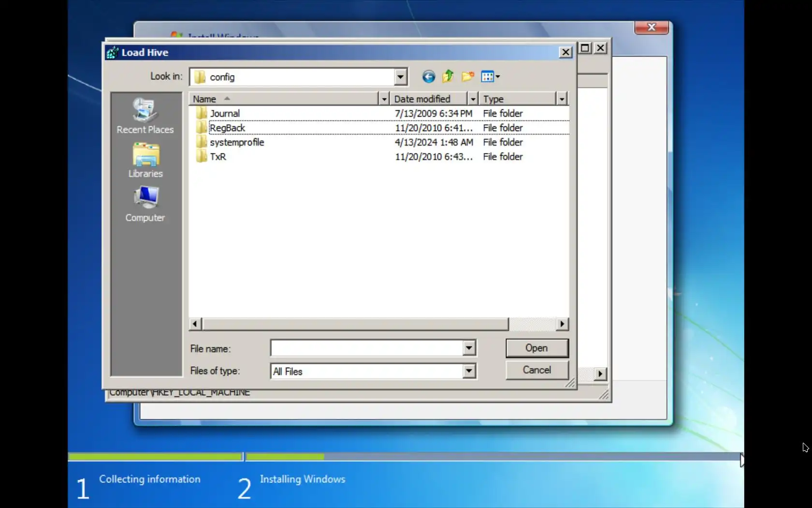Create a new folder
Screen dimensions: 812x508
pyautogui.click(x=467, y=76)
